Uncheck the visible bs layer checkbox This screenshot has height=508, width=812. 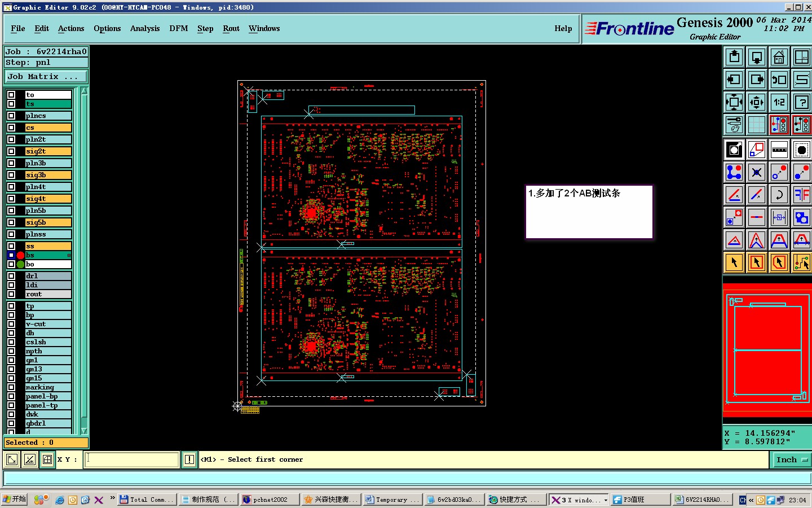(x=11, y=255)
